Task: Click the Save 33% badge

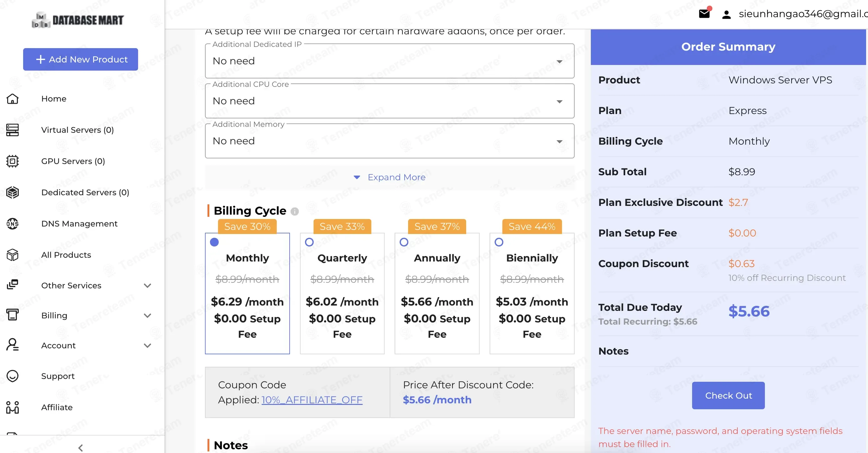Action: [x=342, y=226]
